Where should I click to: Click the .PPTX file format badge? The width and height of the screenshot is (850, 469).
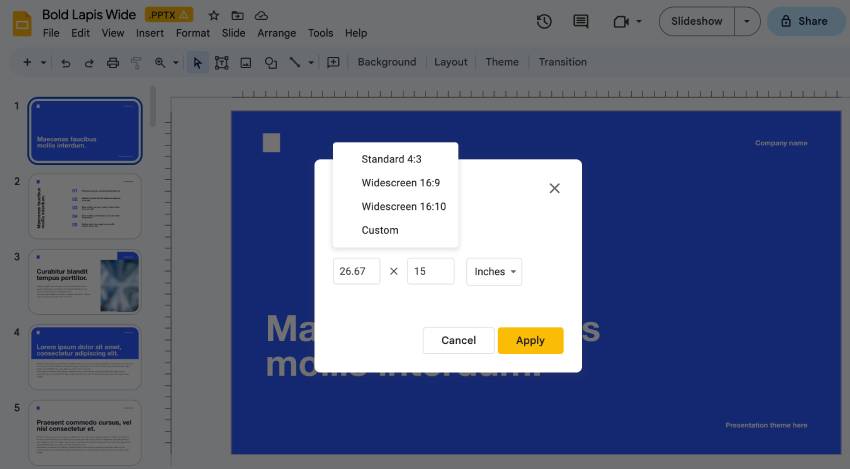169,15
